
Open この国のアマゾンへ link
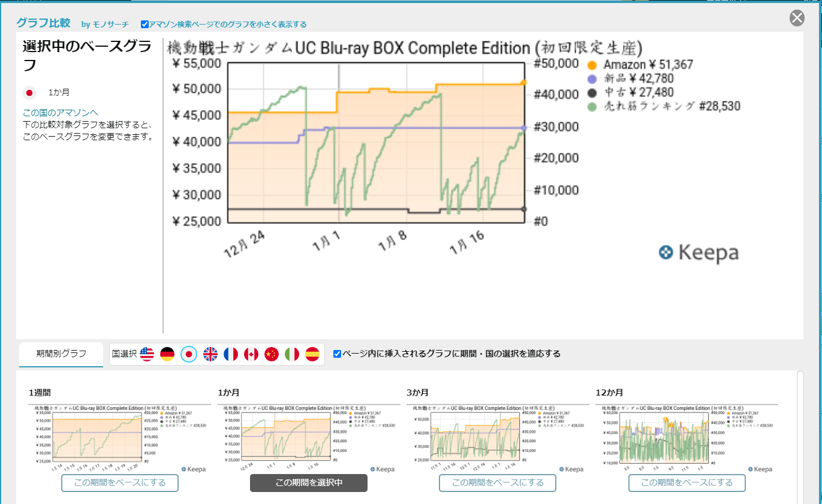[60, 113]
